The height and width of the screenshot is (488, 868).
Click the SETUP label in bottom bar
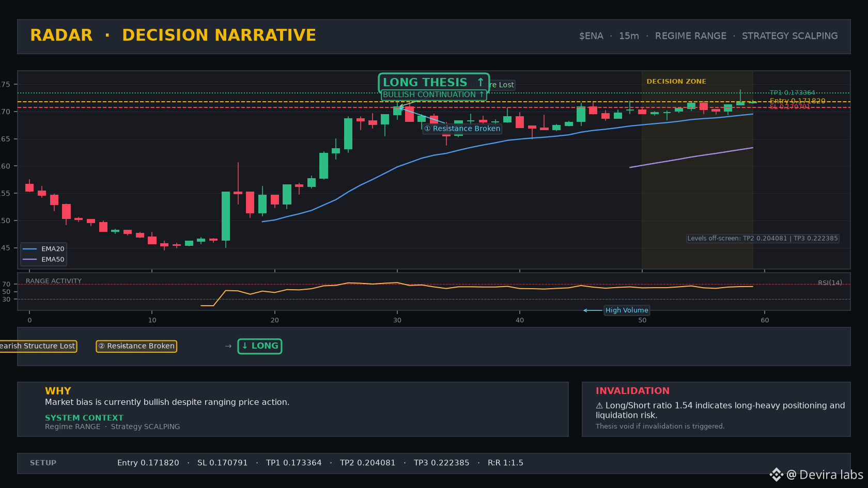[43, 463]
